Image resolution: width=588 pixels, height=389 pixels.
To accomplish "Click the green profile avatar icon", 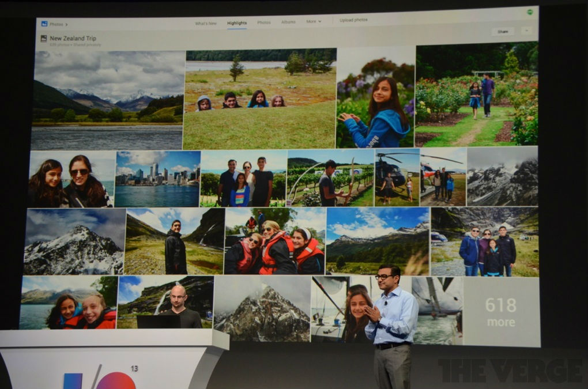I will [x=529, y=12].
